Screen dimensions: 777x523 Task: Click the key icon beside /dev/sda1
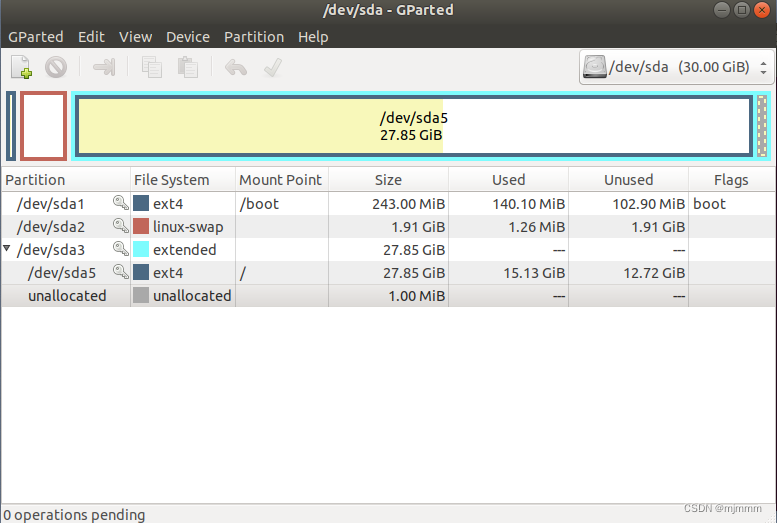[120, 202]
